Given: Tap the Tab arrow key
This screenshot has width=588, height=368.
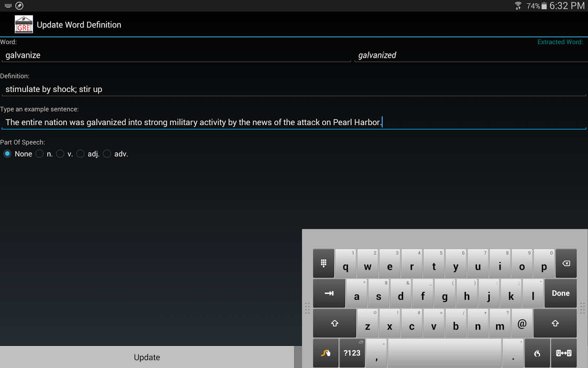Looking at the screenshot, I should click(x=329, y=293).
